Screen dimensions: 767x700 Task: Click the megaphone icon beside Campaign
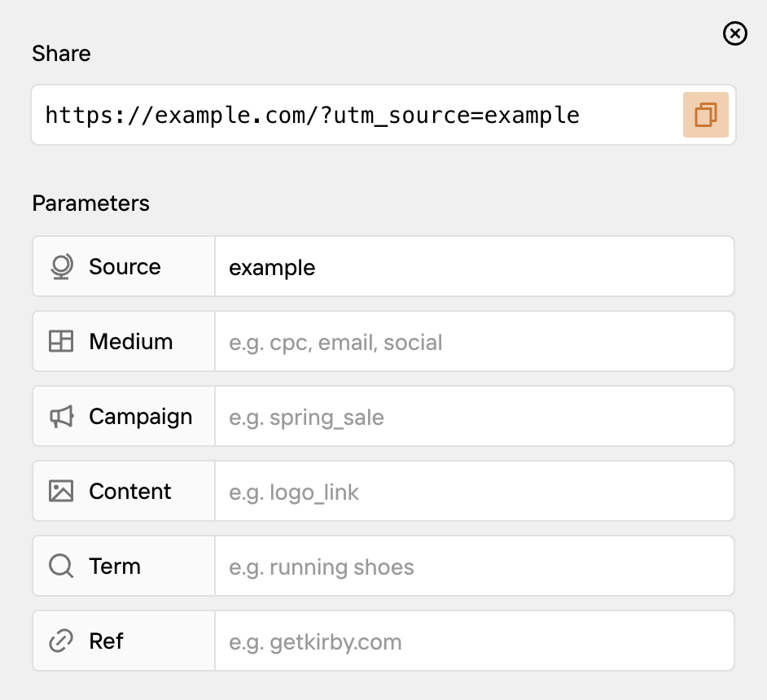60,416
